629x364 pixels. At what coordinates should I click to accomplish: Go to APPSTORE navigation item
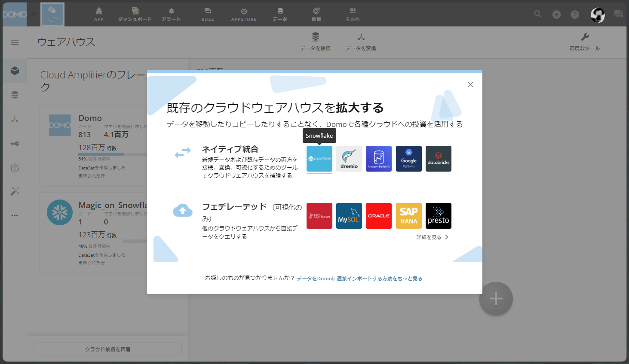(244, 14)
